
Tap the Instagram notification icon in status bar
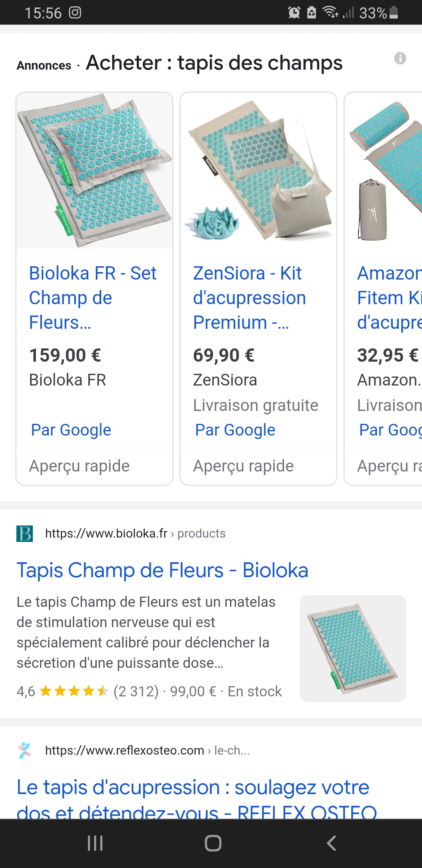pyautogui.click(x=74, y=13)
